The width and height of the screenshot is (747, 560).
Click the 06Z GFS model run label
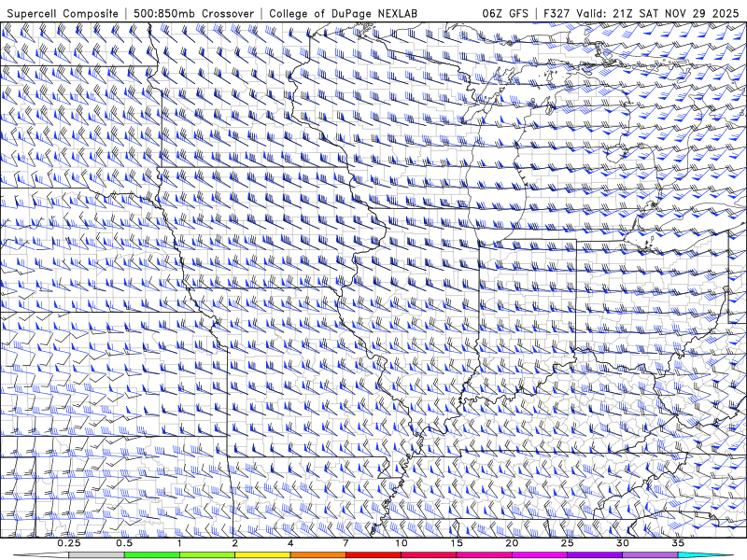click(x=505, y=13)
